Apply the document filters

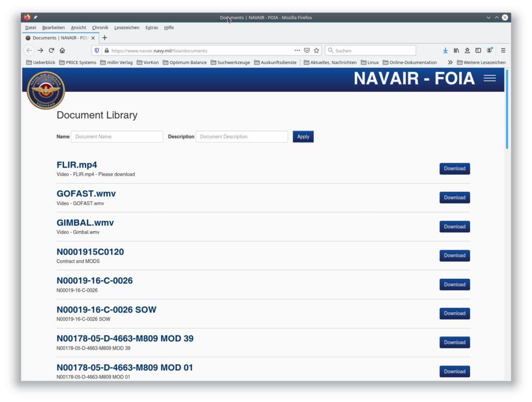[303, 136]
